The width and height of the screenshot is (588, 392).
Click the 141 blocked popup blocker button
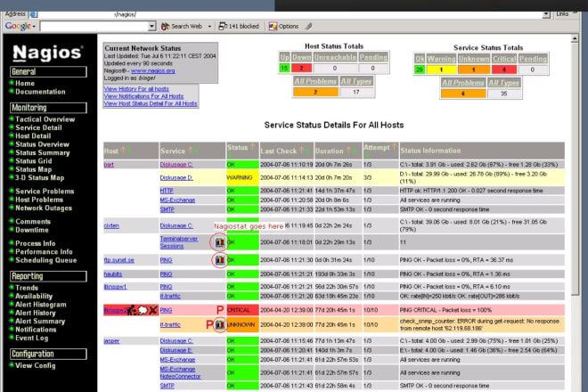pyautogui.click(x=239, y=26)
